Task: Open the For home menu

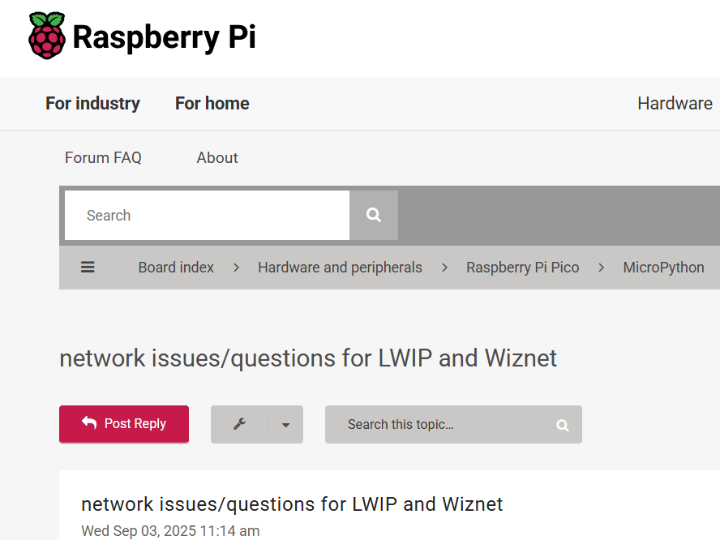Action: pos(212,103)
